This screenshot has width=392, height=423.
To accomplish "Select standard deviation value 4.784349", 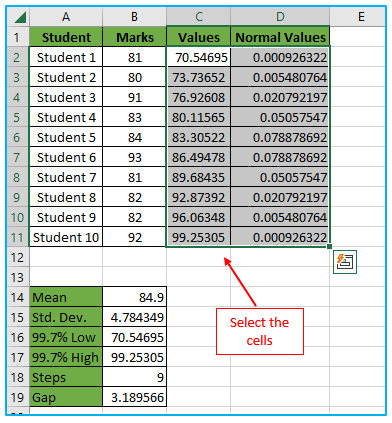I will tap(134, 317).
